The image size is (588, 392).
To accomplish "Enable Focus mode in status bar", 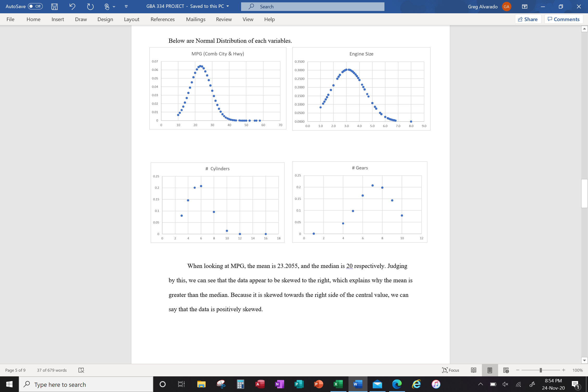I will [x=451, y=370].
